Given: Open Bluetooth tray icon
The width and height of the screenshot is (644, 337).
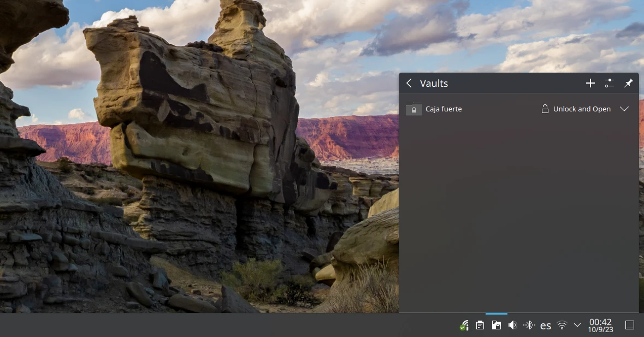Looking at the screenshot, I should pos(529,326).
